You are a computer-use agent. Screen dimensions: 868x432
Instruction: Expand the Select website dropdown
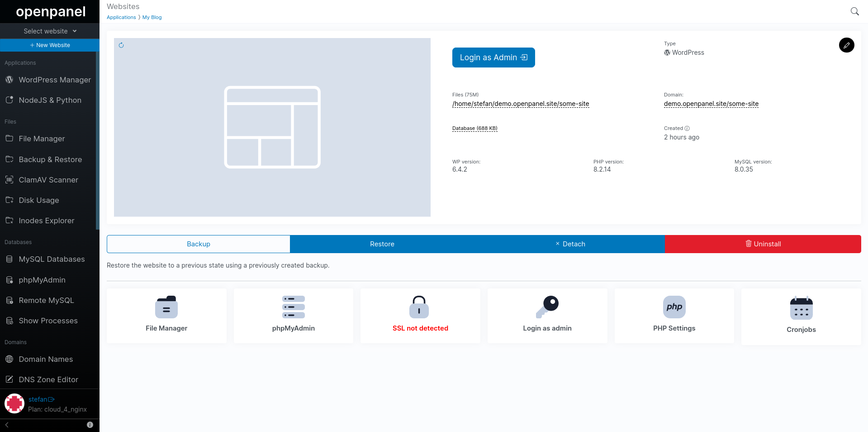50,31
